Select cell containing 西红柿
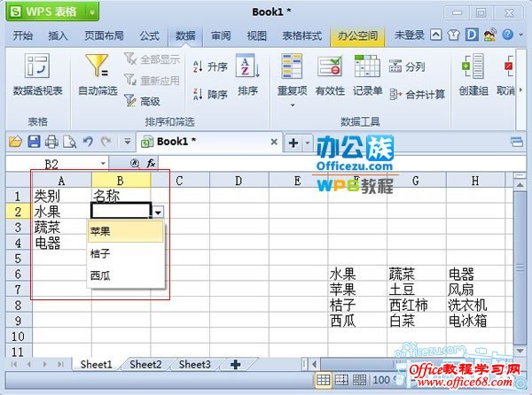 pyautogui.click(x=417, y=305)
